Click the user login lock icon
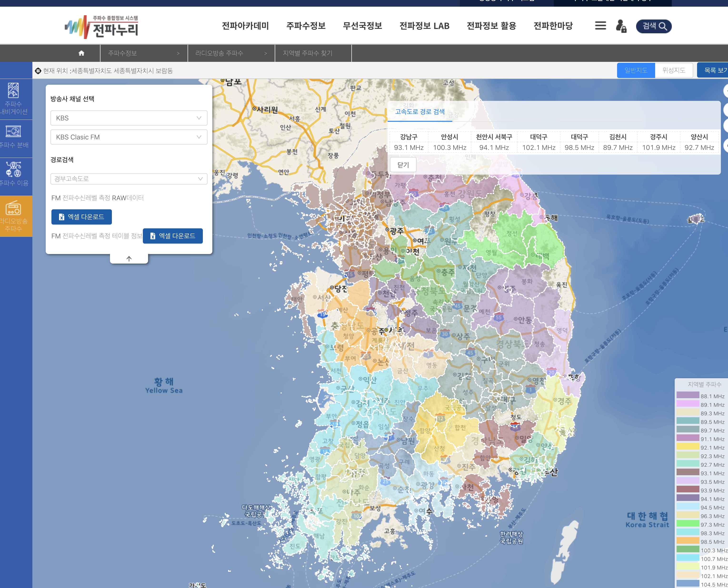This screenshot has height=588, width=728. pyautogui.click(x=621, y=26)
